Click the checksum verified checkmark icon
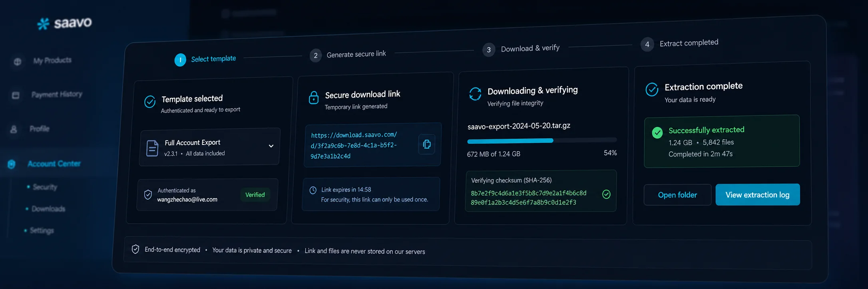 (606, 194)
